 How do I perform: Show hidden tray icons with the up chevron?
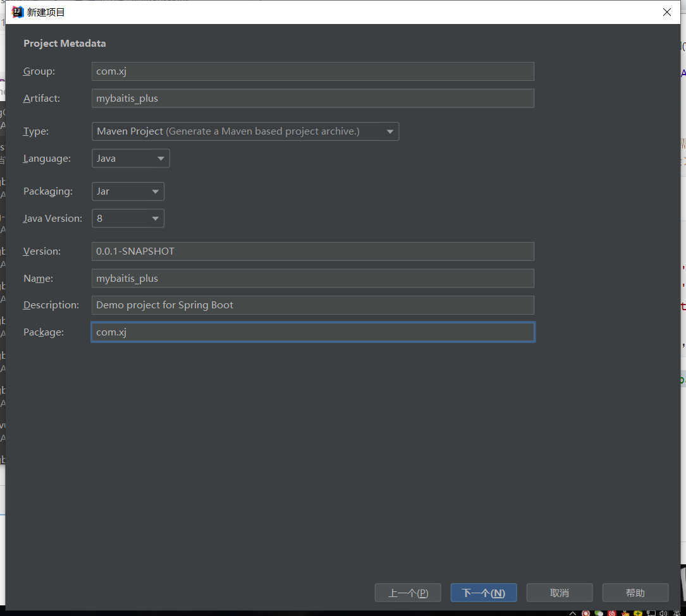click(x=573, y=613)
